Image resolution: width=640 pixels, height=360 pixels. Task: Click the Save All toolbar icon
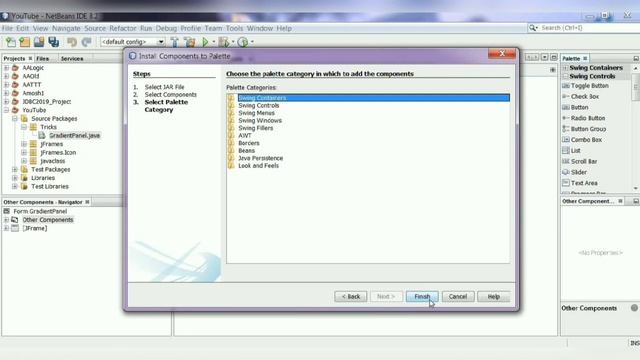tap(53, 42)
